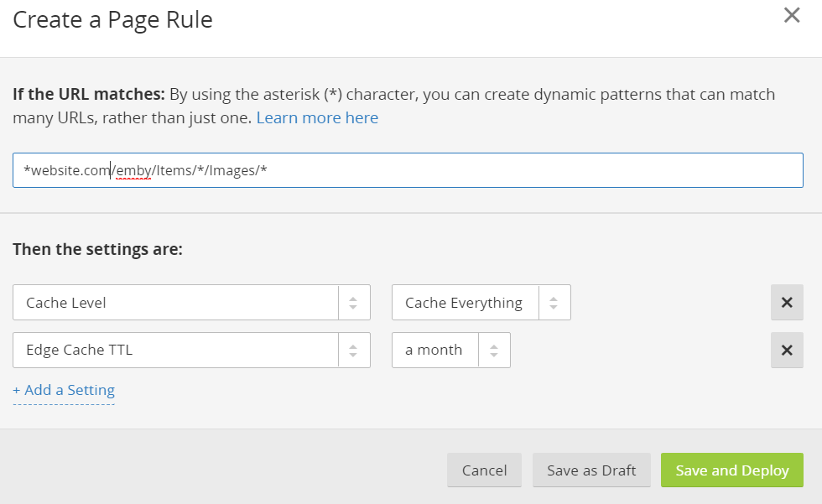Close the Create a Page Rule dialog
Screen dimensions: 822x504
(791, 16)
